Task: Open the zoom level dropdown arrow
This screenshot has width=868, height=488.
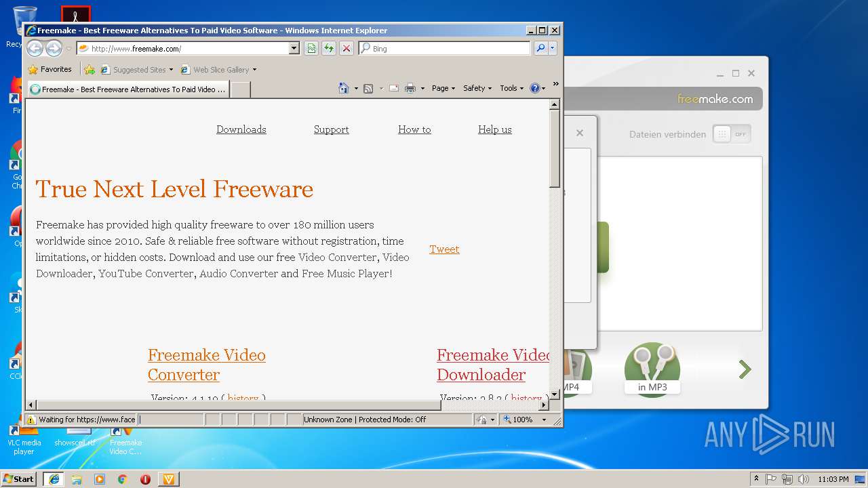Action: 544,420
